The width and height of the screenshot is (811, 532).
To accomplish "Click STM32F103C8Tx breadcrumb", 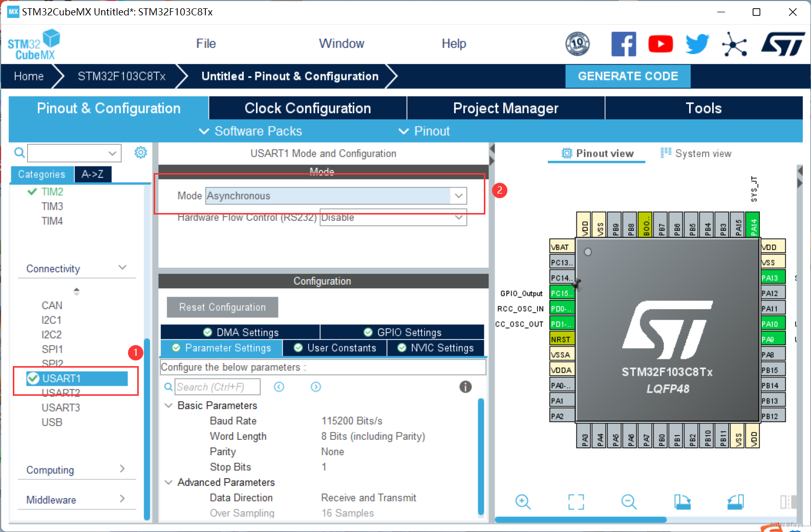I will 122,76.
